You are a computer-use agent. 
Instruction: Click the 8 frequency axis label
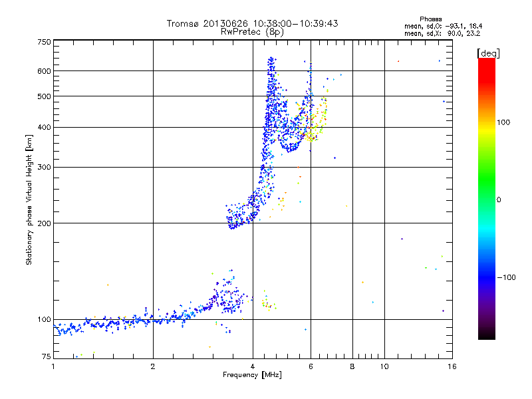(x=352, y=366)
